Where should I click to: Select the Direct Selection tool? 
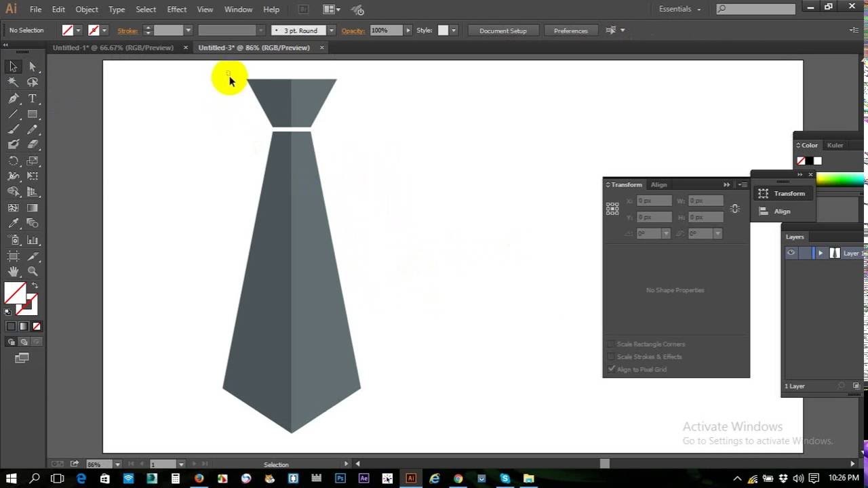32,66
